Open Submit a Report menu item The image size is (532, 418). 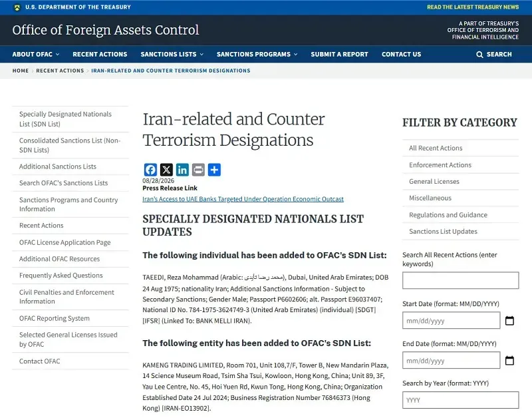(x=339, y=55)
